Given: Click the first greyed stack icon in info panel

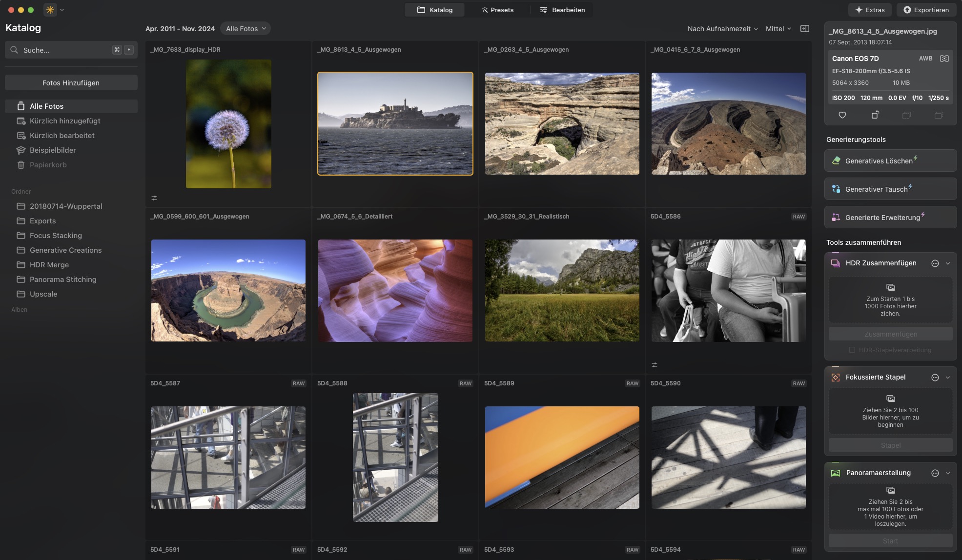Looking at the screenshot, I should point(906,115).
